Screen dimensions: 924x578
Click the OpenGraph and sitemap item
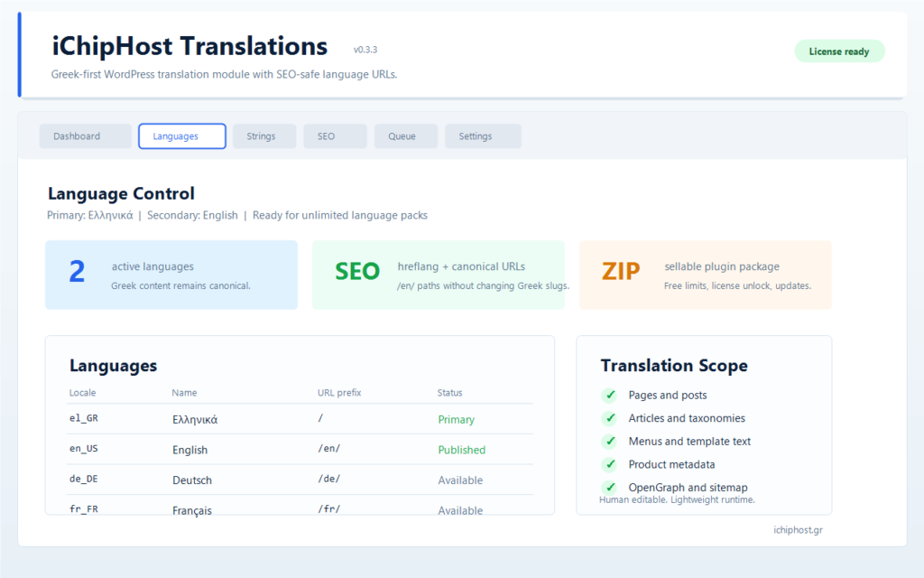688,487
